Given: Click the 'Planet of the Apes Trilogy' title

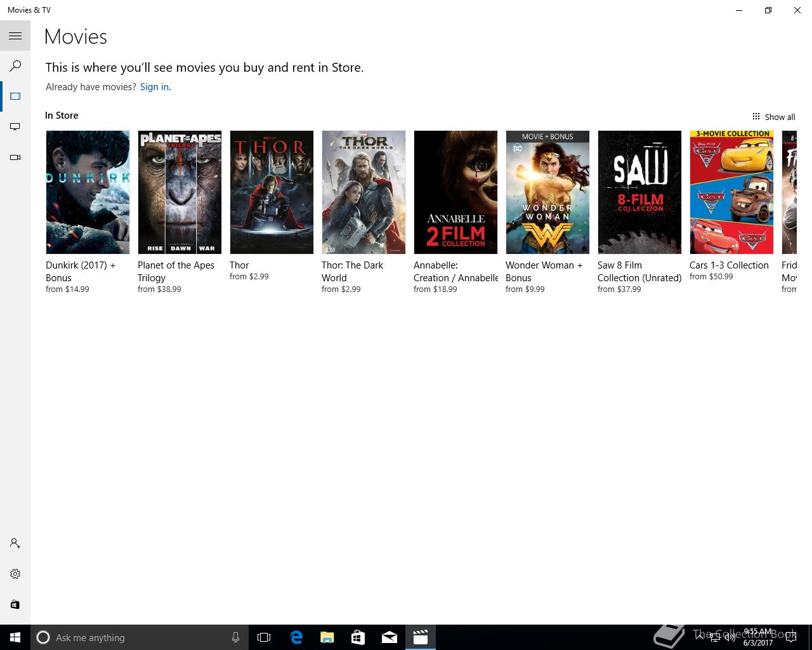Looking at the screenshot, I should 176,272.
